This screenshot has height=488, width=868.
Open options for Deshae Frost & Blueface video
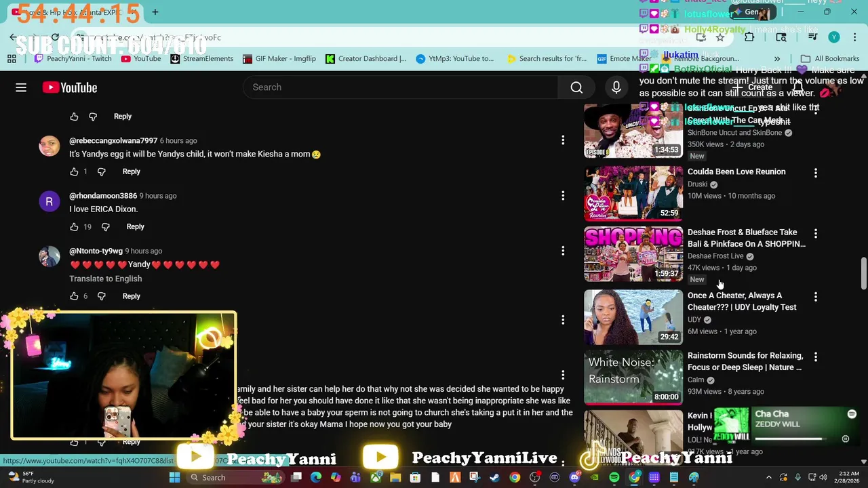[x=815, y=233]
